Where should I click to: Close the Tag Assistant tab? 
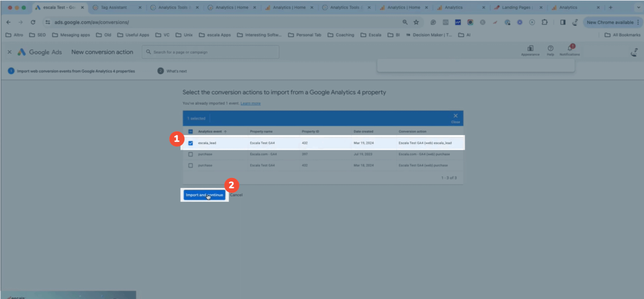point(140,7)
